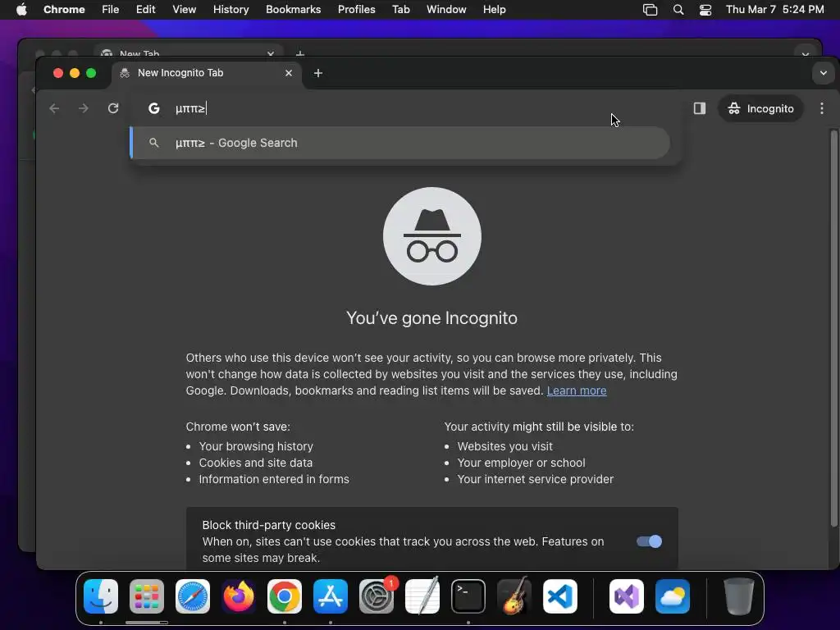Click 'Your internet service provider' item
The height and width of the screenshot is (630, 840).
[x=535, y=479]
